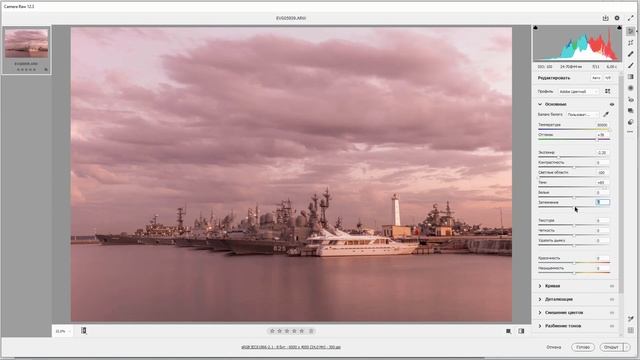The height and width of the screenshot is (360, 640).
Task: Click the edit badge on filmstrip thumbnail
Action: point(46,70)
